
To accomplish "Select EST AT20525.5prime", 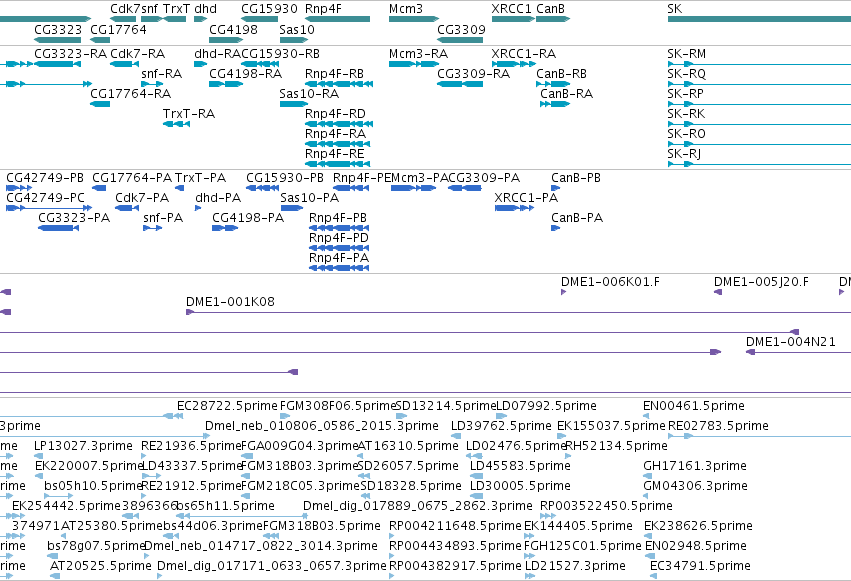I will (54, 577).
